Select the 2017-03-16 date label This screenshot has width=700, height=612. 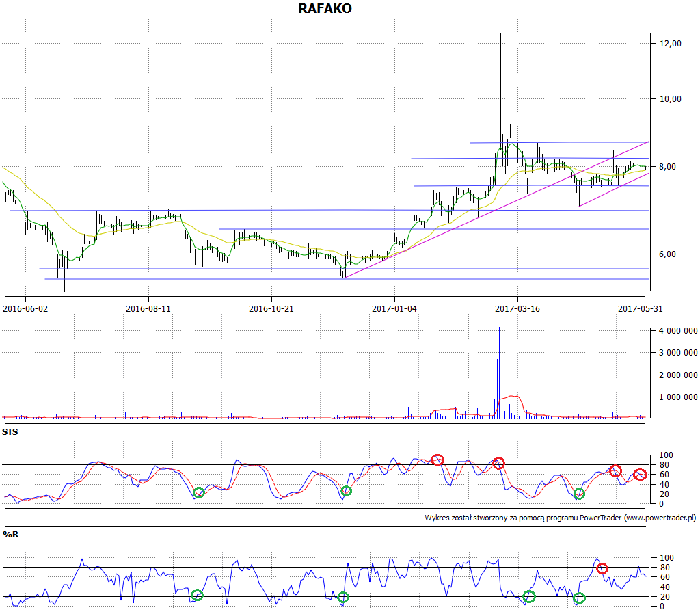tap(517, 308)
